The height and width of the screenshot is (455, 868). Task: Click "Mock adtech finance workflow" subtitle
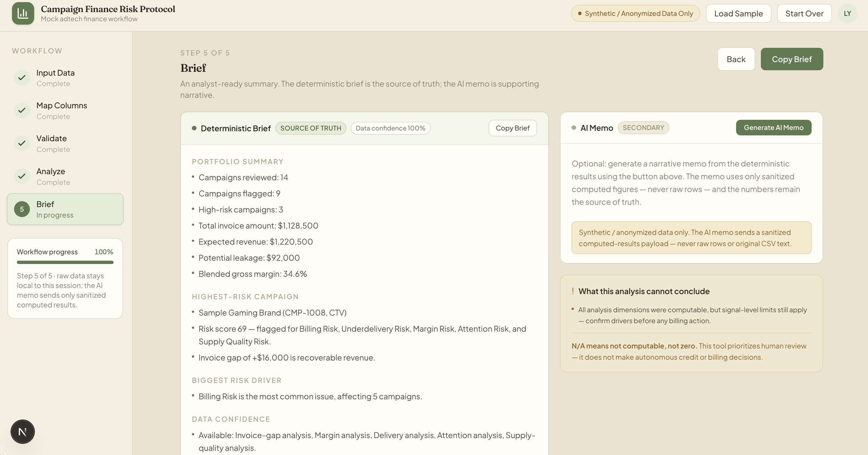[x=89, y=19]
